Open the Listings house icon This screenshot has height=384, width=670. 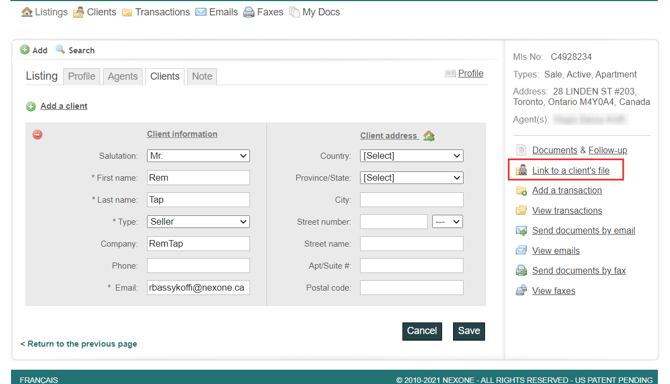[26, 12]
